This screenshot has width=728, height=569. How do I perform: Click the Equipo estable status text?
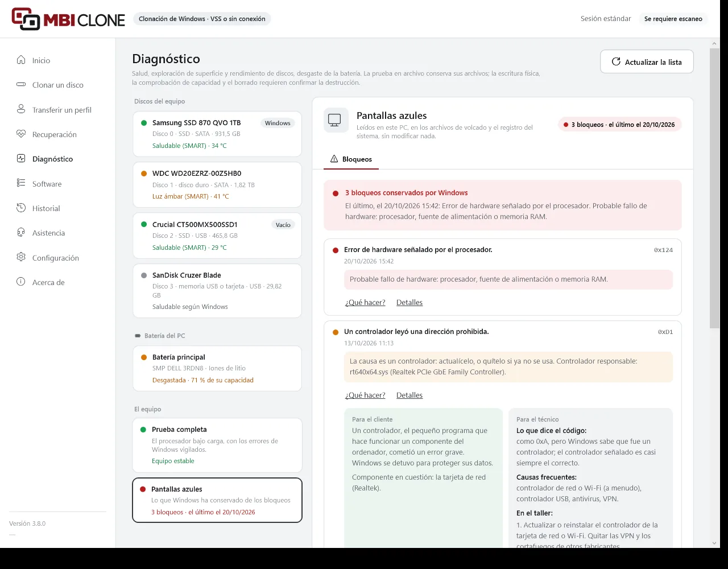[173, 461]
